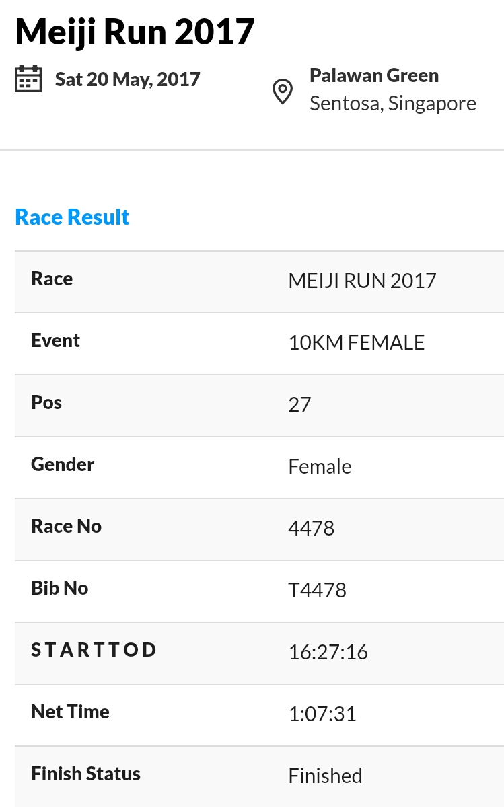504x812 pixels.
Task: Click the calendar icon beside the date
Action: (x=28, y=79)
